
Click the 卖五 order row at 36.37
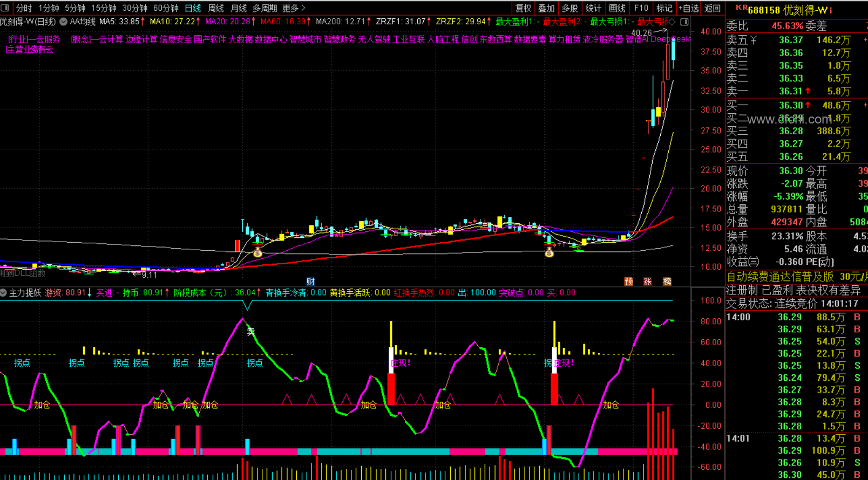coord(796,40)
